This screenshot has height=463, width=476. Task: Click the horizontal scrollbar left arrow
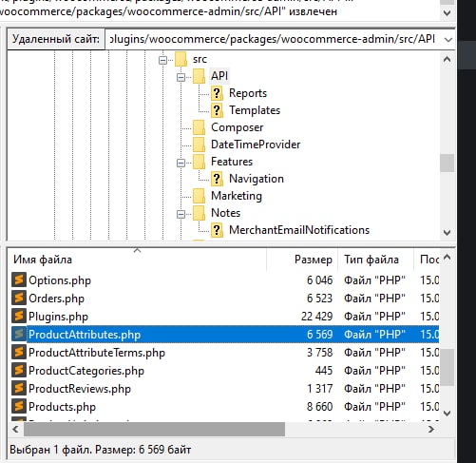tap(15, 429)
